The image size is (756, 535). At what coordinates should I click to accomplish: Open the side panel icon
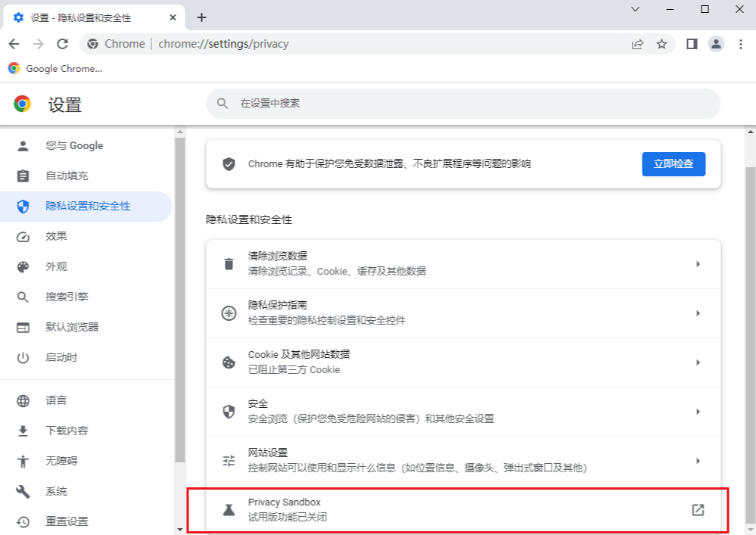click(692, 44)
